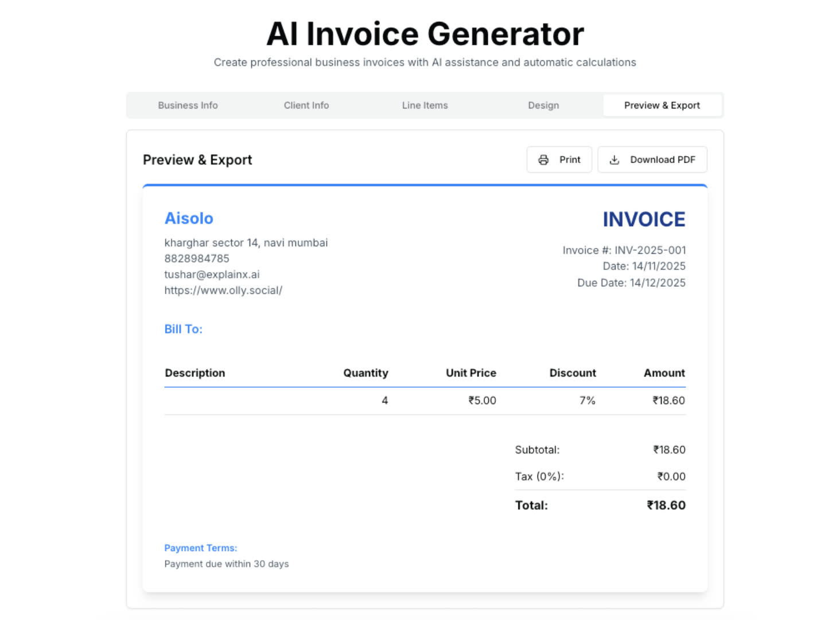The image size is (840, 620).
Task: Click the phone number 8828984785
Action: (197, 259)
